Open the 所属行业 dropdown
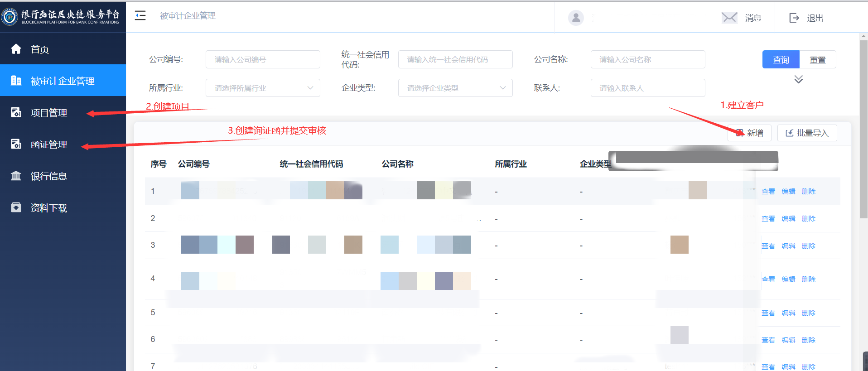The image size is (868, 371). [263, 88]
